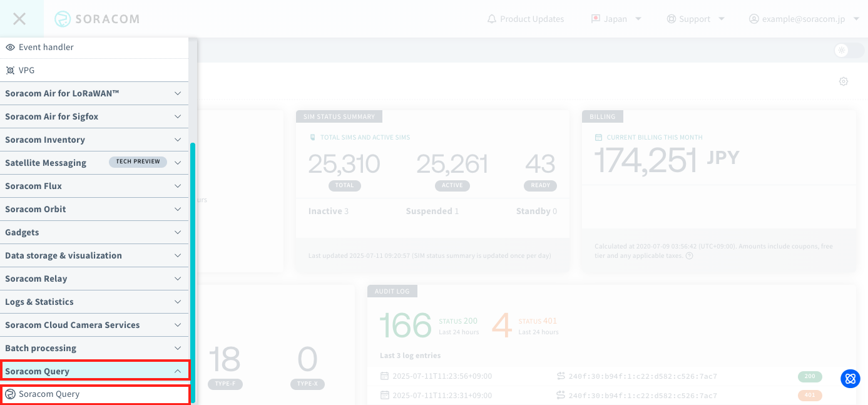The image size is (868, 405).
Task: Expand the Soracom Flux section
Action: pyautogui.click(x=94, y=186)
